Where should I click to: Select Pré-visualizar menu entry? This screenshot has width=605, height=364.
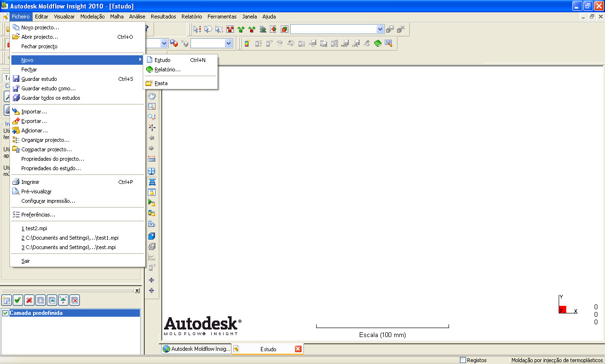pyautogui.click(x=78, y=191)
